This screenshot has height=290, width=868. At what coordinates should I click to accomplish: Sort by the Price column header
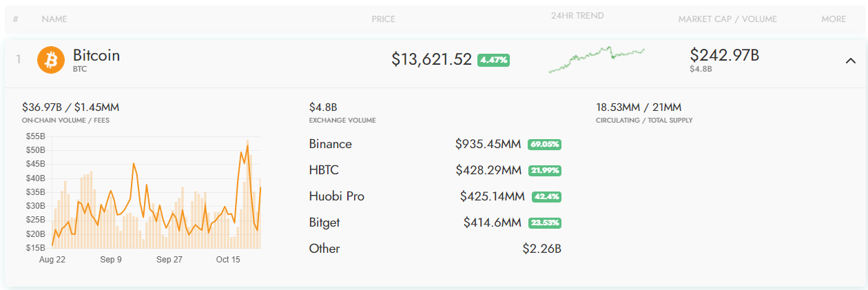click(x=383, y=19)
